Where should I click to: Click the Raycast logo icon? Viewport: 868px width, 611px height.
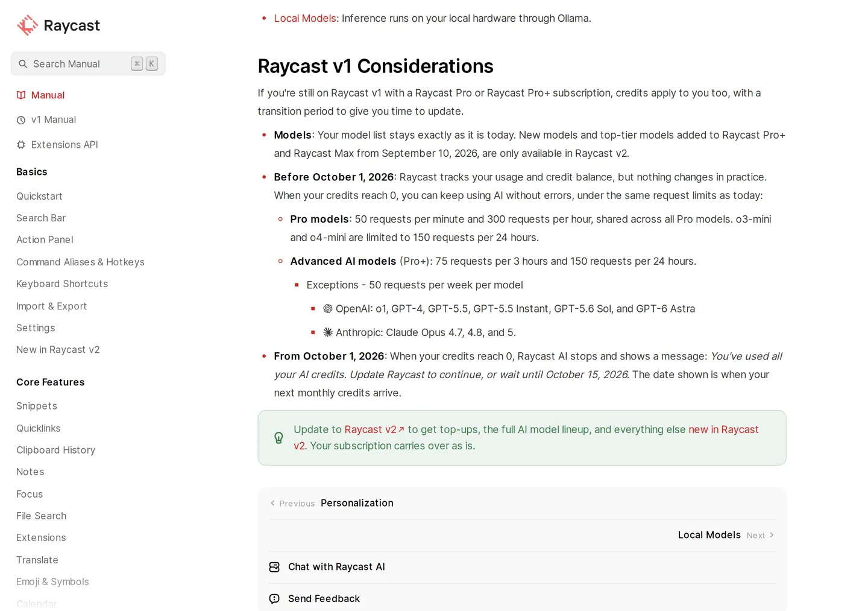click(27, 25)
